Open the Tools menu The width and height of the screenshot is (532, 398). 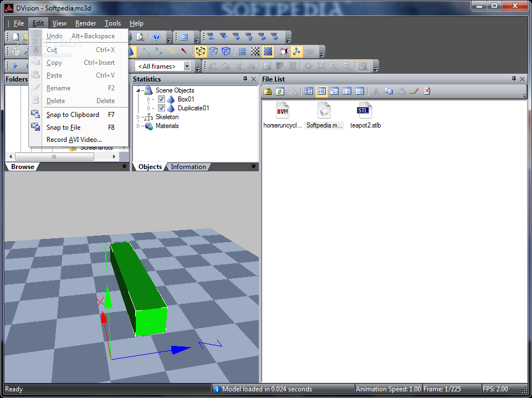tap(112, 23)
